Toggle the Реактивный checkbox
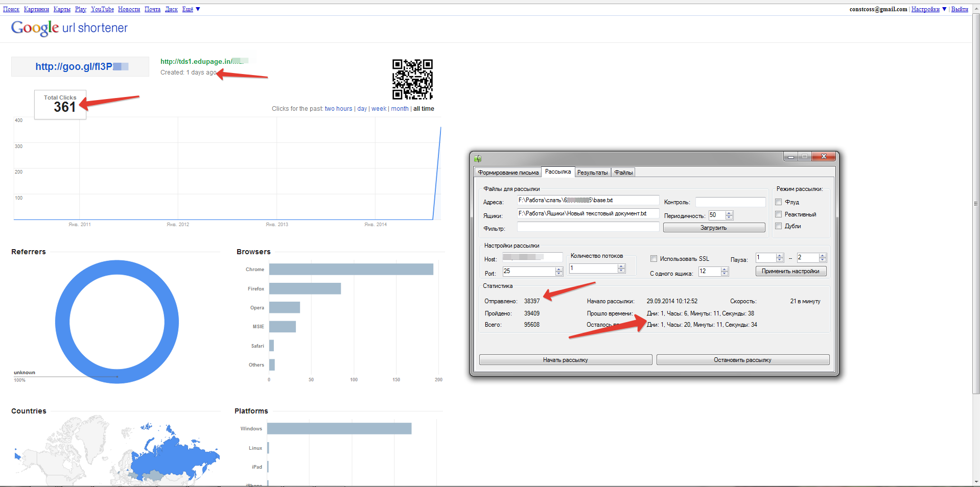 [x=779, y=214]
